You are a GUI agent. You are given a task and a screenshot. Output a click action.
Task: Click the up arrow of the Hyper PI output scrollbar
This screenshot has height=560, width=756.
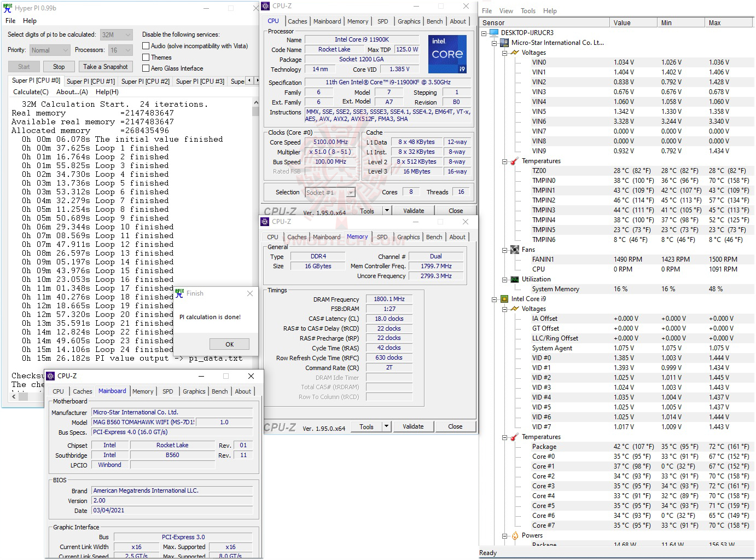pos(255,102)
